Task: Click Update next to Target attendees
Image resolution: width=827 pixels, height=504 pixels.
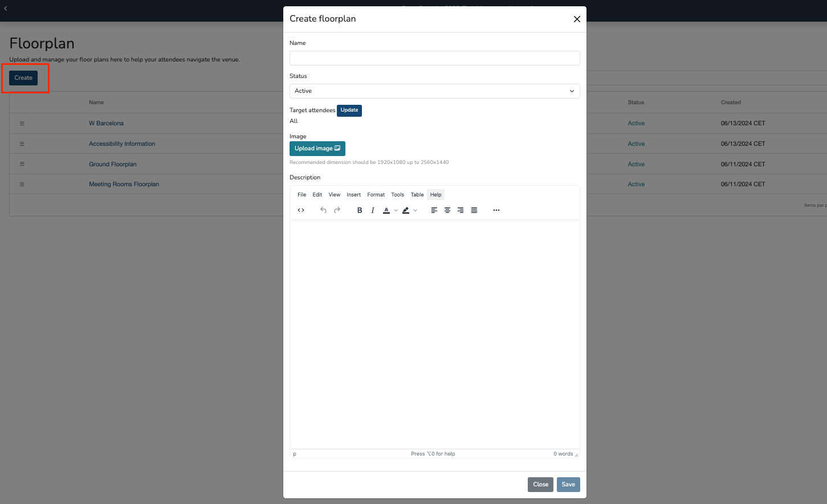Action: click(349, 110)
